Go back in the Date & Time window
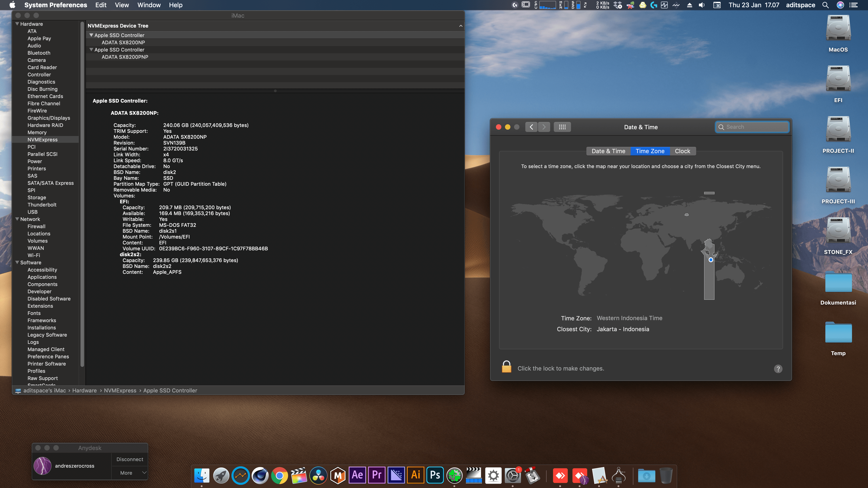 pyautogui.click(x=531, y=127)
